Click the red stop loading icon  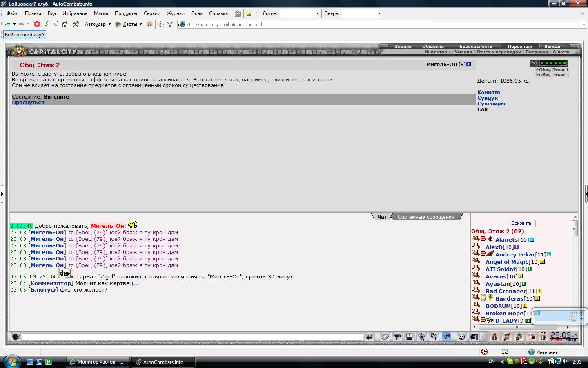pyautogui.click(x=37, y=24)
